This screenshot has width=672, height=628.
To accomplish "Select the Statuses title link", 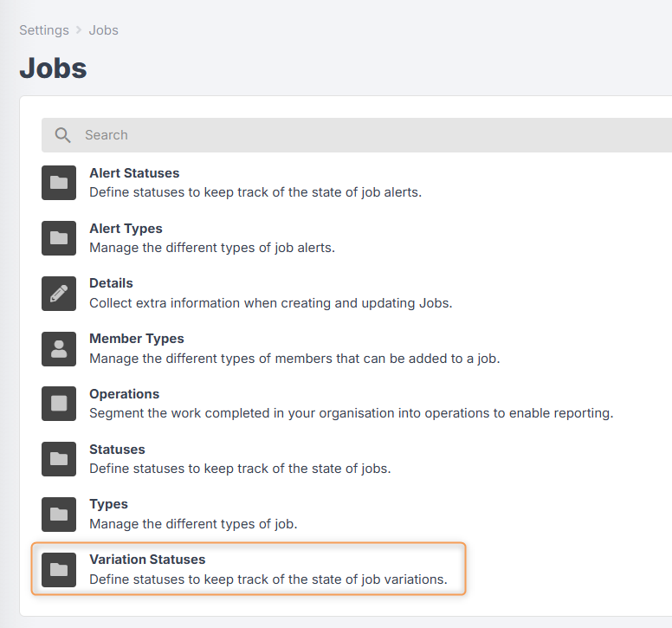I will pos(117,450).
